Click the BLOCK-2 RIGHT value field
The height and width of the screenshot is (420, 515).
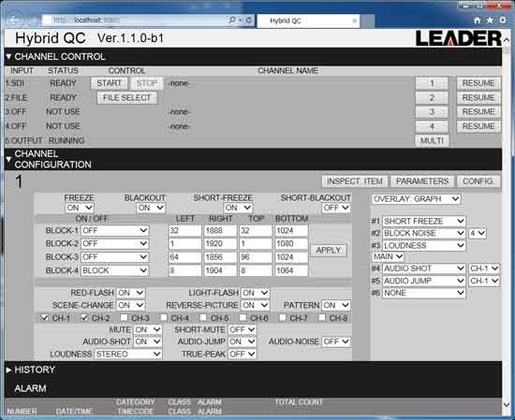tap(220, 244)
